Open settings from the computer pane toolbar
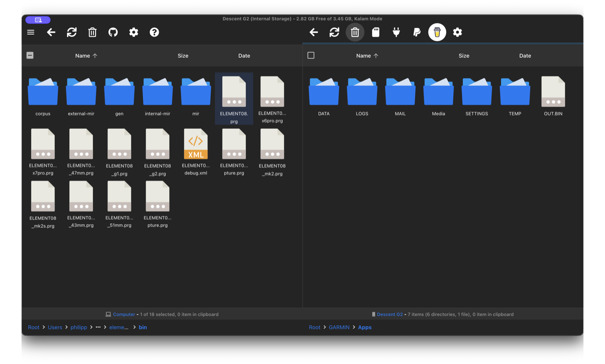 click(134, 32)
